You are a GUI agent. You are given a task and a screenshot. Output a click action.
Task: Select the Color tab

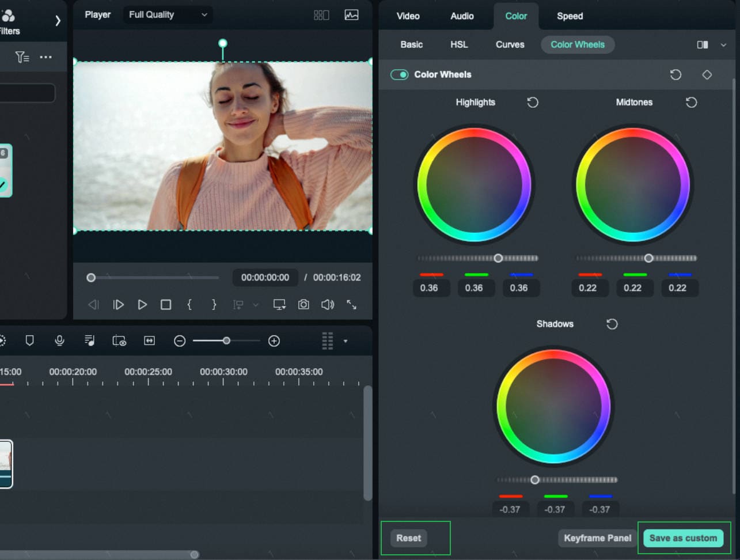516,16
